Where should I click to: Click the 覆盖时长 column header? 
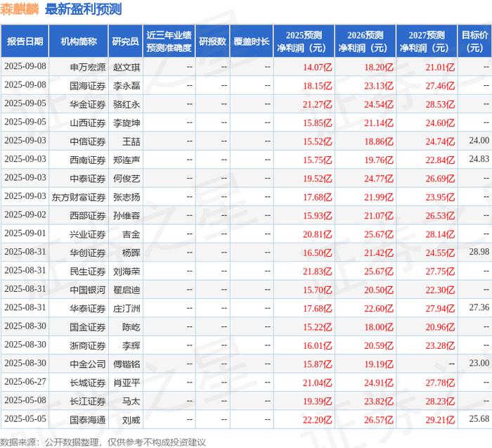coord(252,41)
